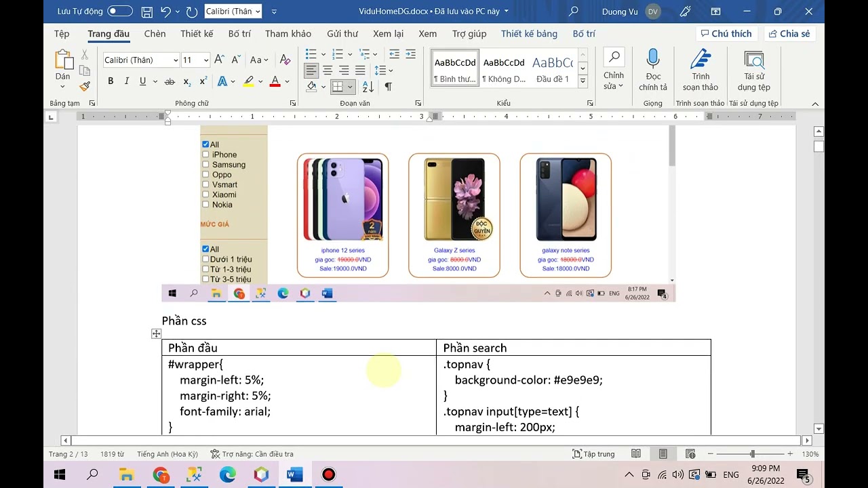Open Search magnifier in title bar
This screenshot has height=488, width=868.
574,12
